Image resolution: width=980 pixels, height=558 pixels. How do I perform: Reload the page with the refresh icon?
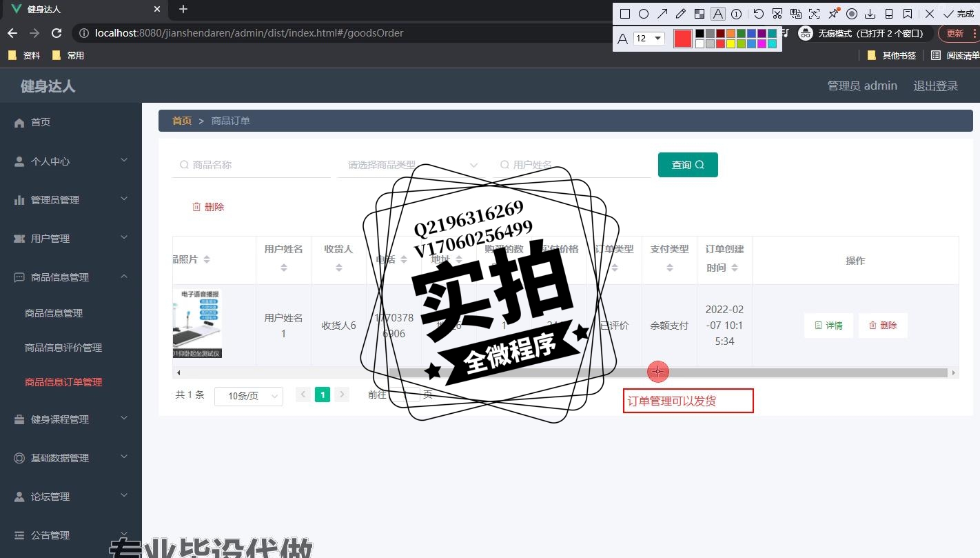pyautogui.click(x=57, y=33)
